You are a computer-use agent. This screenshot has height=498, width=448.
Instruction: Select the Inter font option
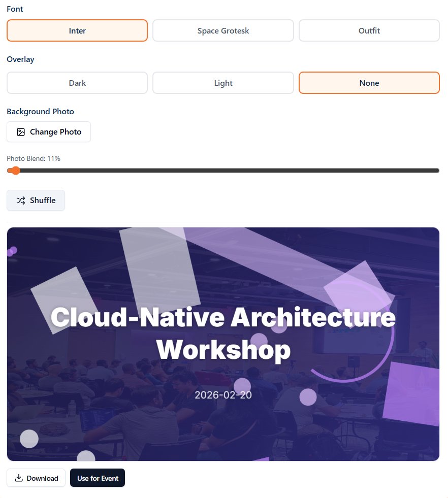(77, 30)
